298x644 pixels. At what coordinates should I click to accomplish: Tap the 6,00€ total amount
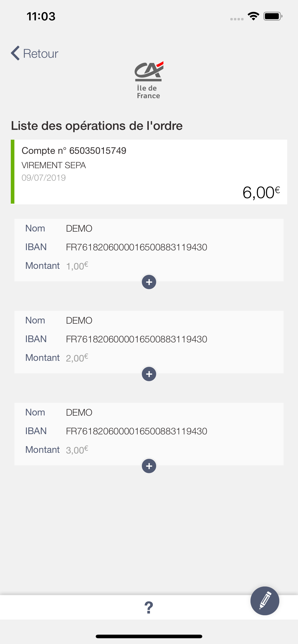[x=261, y=193]
